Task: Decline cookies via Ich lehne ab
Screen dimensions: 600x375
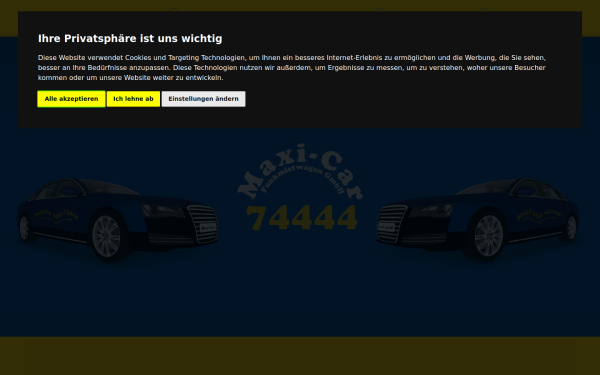Action: (133, 99)
